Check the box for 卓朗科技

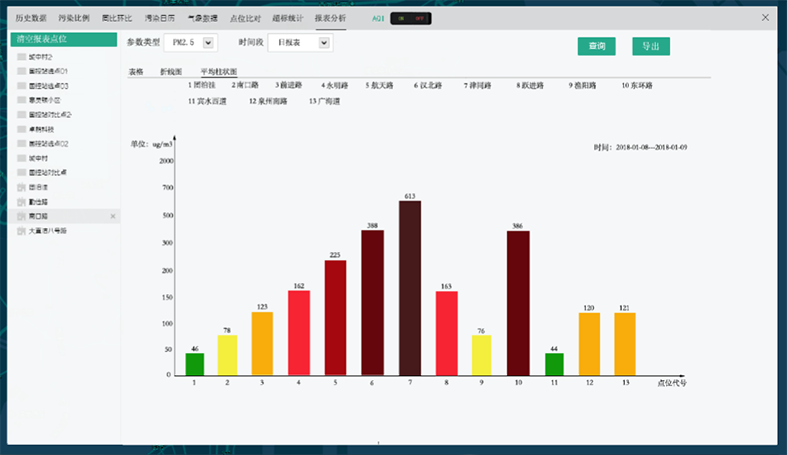point(22,129)
